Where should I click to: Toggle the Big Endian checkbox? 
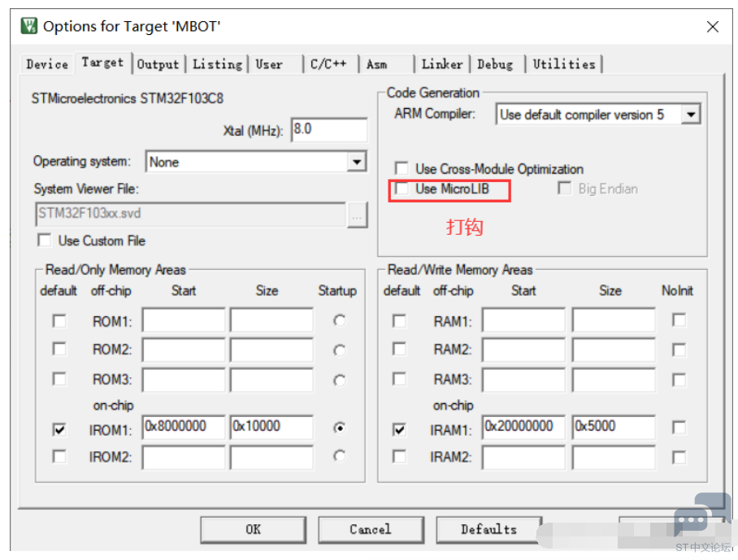(564, 189)
